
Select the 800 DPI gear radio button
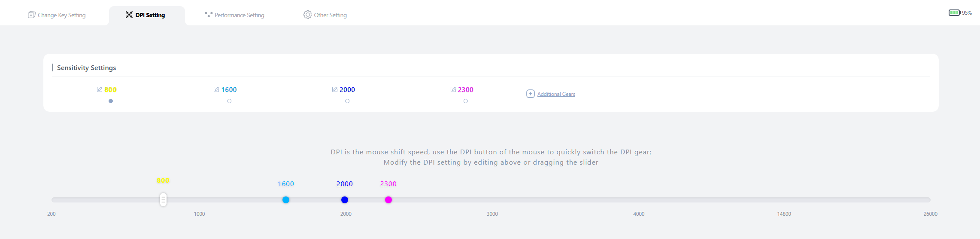point(111,101)
